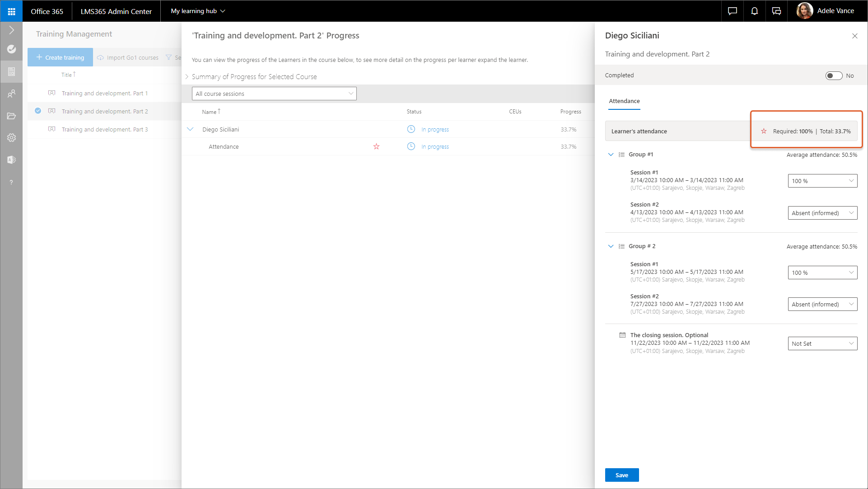Click the notifications bell icon
The width and height of the screenshot is (868, 489).
click(x=754, y=11)
